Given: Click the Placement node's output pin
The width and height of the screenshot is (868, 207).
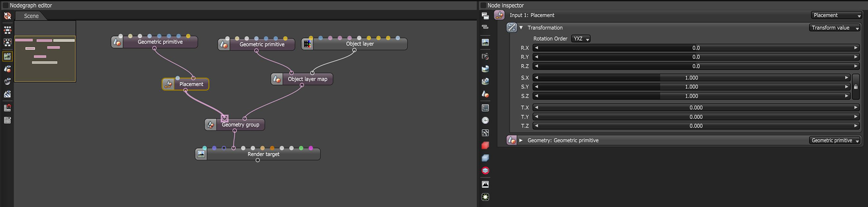Looking at the screenshot, I should click(x=185, y=91).
